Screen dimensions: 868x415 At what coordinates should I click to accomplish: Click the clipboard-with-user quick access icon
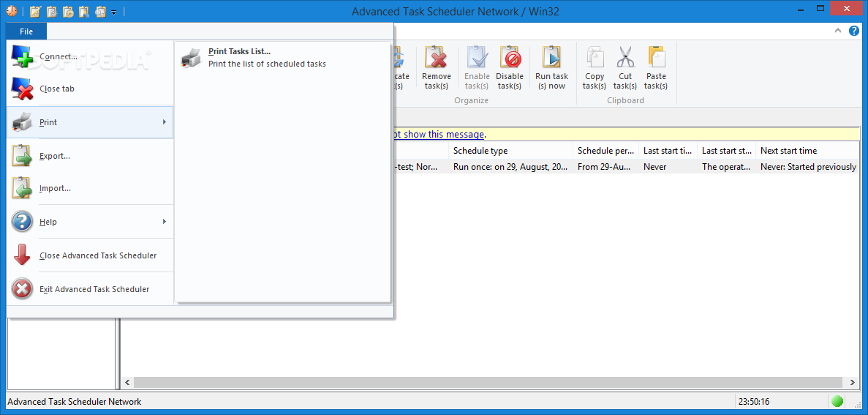pos(84,11)
